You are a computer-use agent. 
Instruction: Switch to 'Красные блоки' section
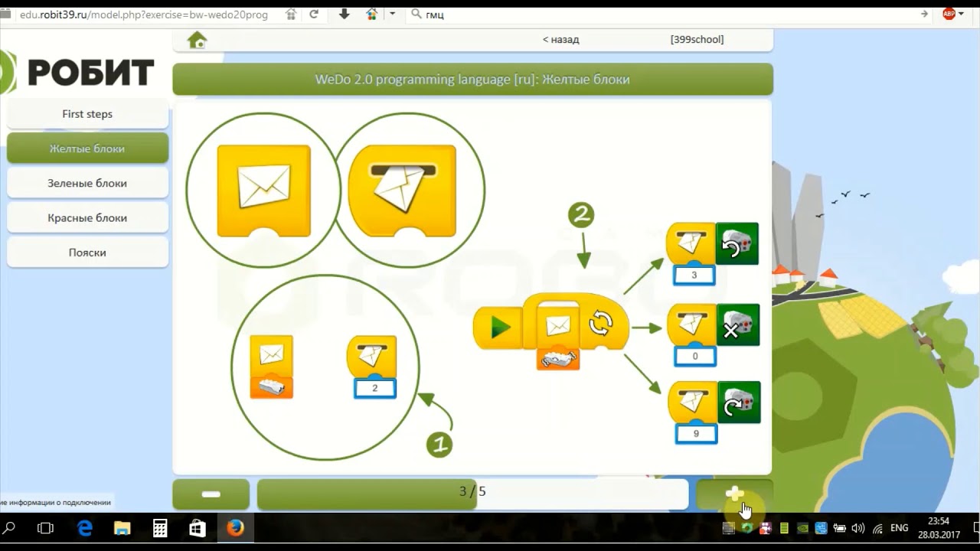[x=87, y=218]
